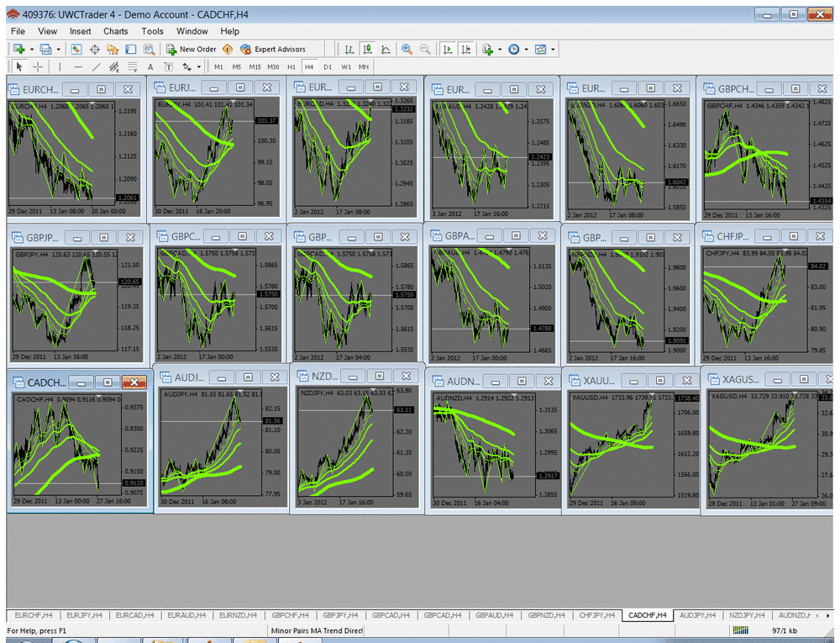Screen dimensions: 840x643
Task: Zoom out of the chart
Action: pyautogui.click(x=425, y=50)
